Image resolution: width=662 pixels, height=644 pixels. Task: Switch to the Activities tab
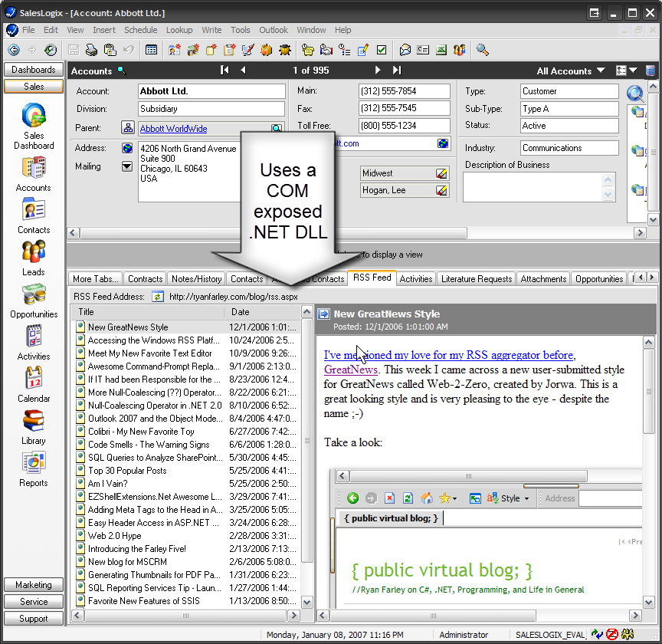[416, 279]
